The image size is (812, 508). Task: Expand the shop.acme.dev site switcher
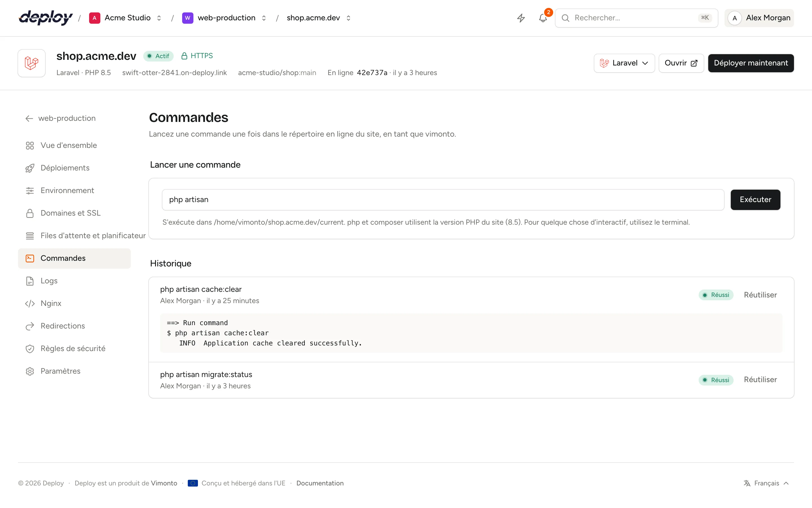click(348, 18)
